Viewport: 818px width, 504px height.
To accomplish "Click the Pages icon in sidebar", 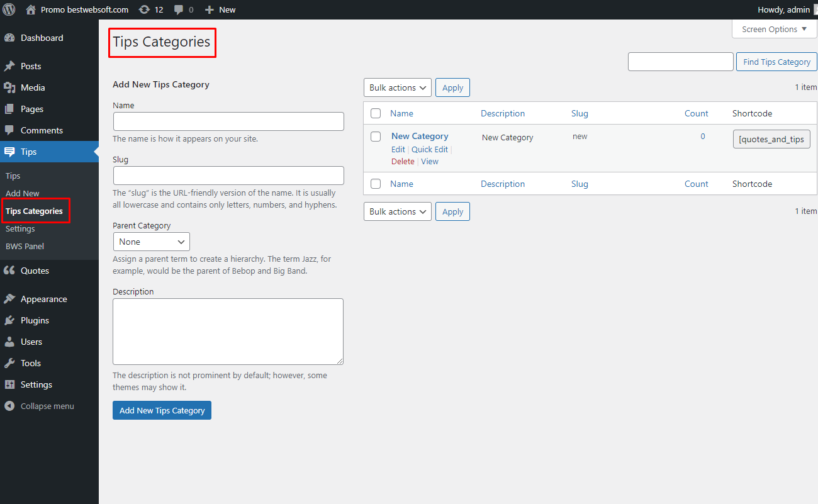I will click(x=9, y=109).
